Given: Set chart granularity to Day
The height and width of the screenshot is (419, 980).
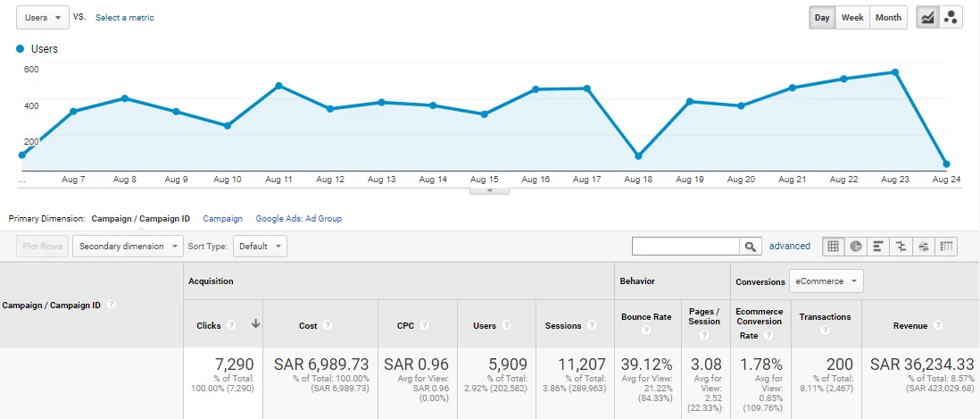Looking at the screenshot, I should (822, 18).
